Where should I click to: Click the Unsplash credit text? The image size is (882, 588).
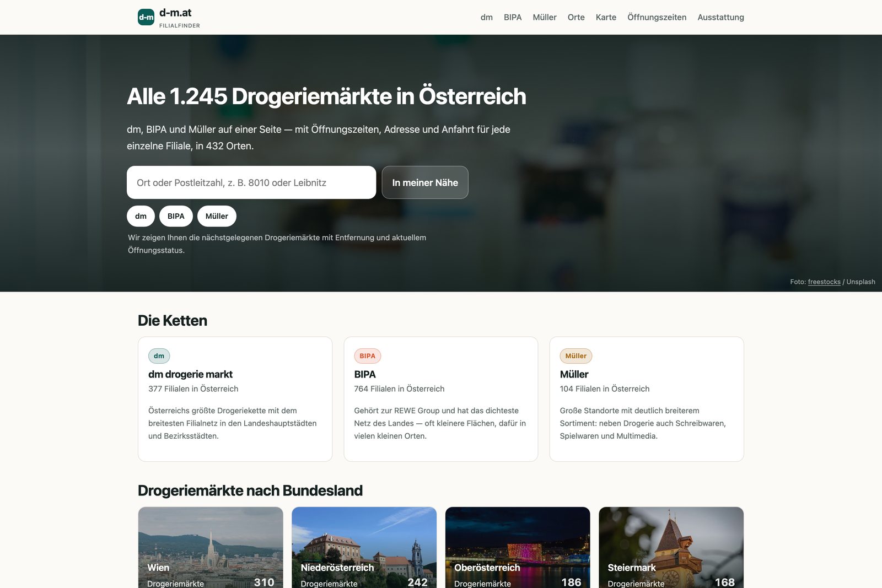(861, 282)
